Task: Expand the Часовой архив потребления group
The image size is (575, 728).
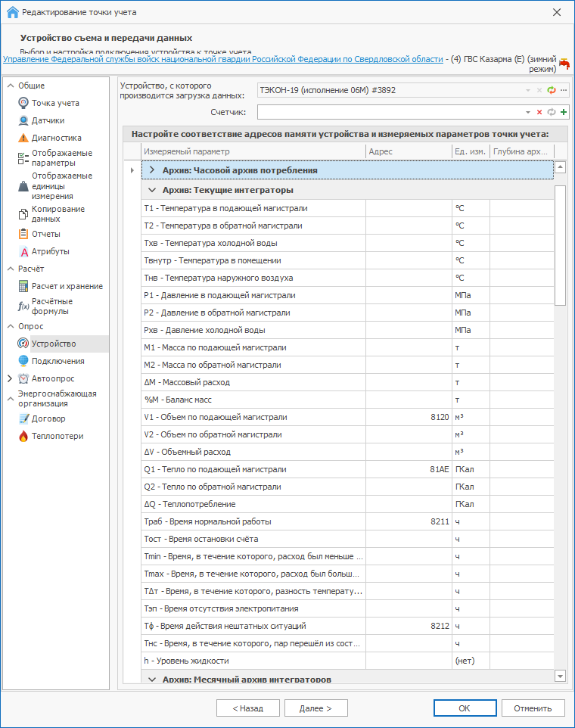Action: (x=152, y=170)
